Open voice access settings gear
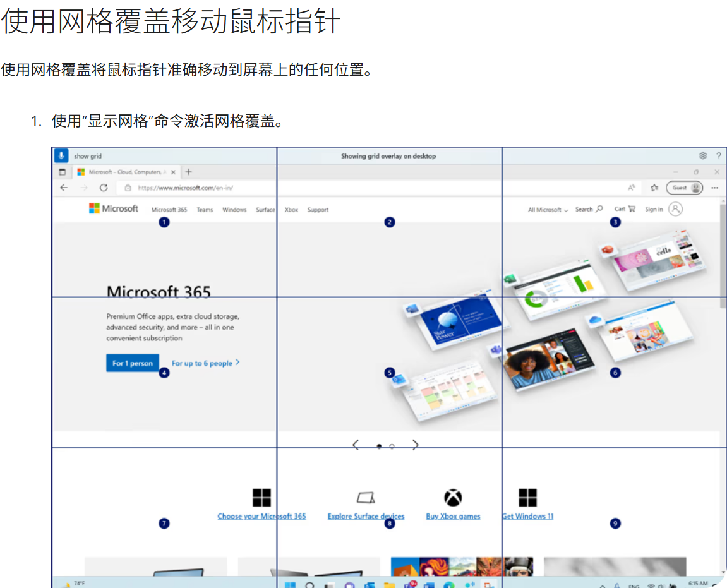Viewport: 727px width, 588px height. 703,156
